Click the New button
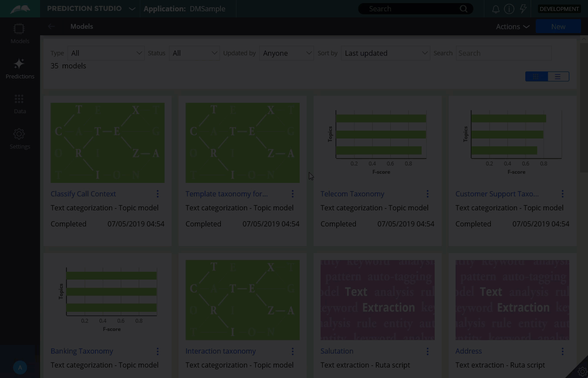This screenshot has height=378, width=588. 558,27
